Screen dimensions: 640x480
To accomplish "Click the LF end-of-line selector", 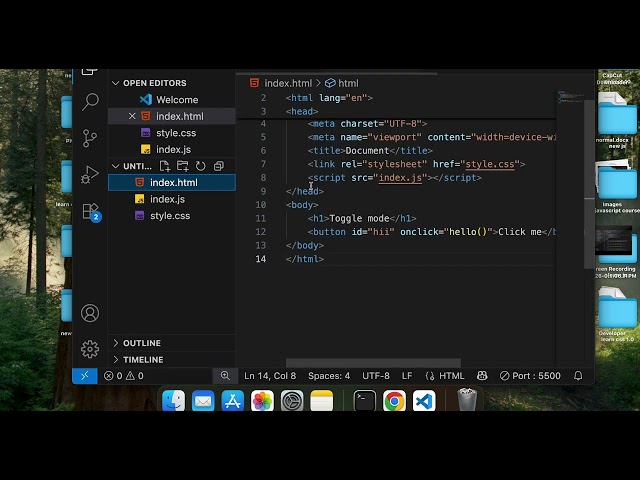I will point(407,376).
